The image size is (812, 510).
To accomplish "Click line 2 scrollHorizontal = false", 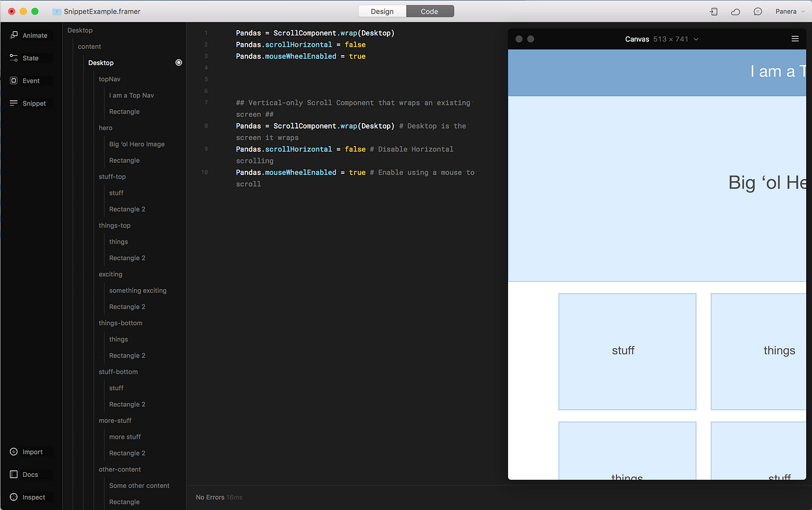I will coord(300,45).
